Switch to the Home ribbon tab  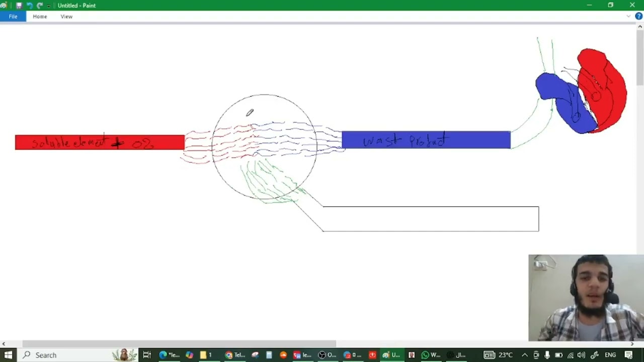[40, 17]
